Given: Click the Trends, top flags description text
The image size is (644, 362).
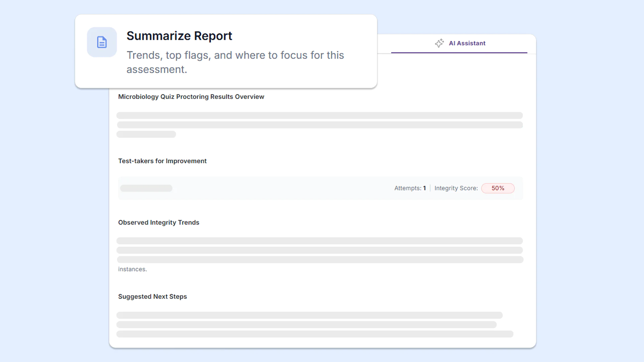Looking at the screenshot, I should [235, 62].
